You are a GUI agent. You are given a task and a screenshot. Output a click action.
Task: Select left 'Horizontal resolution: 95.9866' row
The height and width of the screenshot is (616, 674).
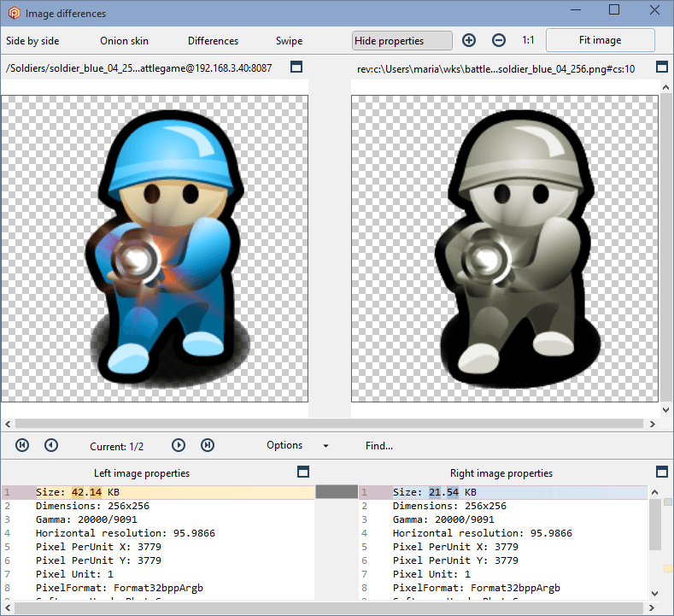(x=158, y=533)
